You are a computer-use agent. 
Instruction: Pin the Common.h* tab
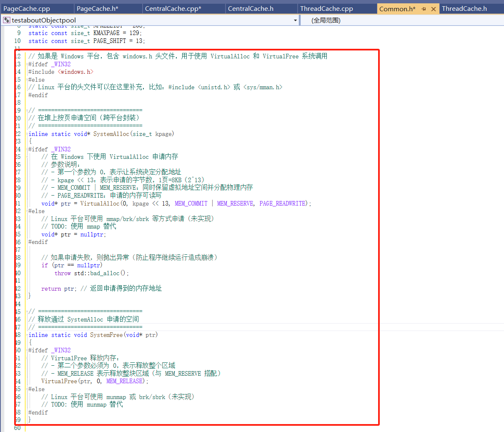(424, 9)
